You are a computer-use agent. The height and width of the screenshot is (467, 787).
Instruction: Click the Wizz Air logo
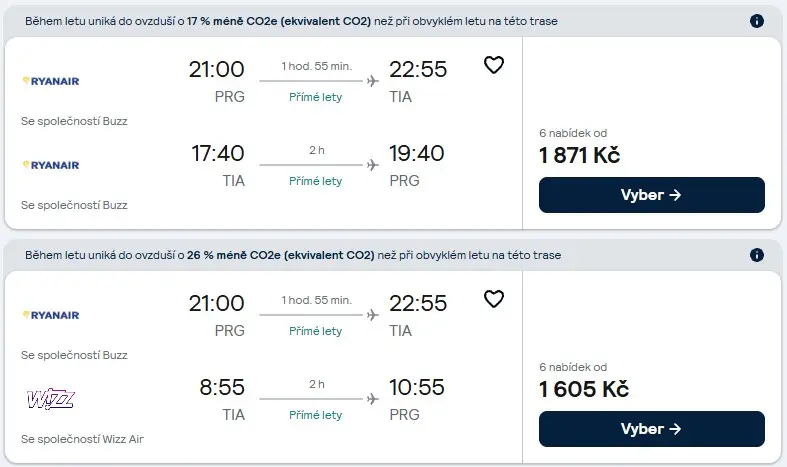(51, 399)
